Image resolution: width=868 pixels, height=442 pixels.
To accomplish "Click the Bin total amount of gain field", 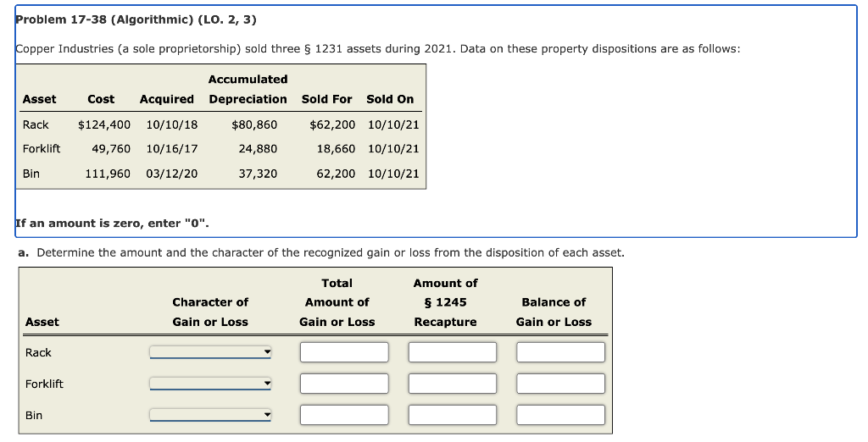I will pos(344,415).
